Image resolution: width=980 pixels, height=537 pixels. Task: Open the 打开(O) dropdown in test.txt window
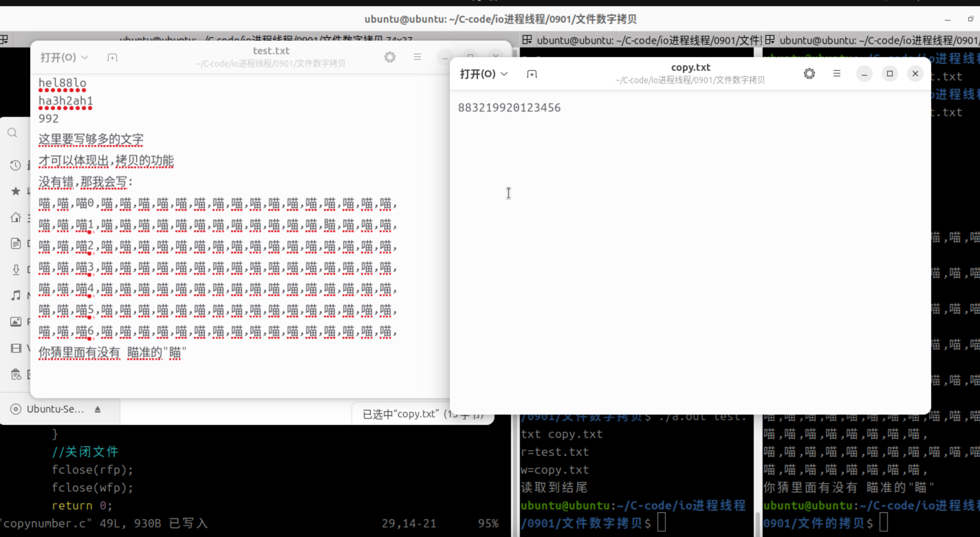tap(64, 57)
